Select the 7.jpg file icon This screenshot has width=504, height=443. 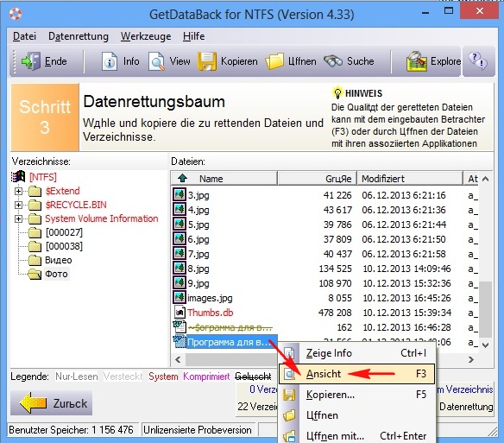[x=180, y=254]
